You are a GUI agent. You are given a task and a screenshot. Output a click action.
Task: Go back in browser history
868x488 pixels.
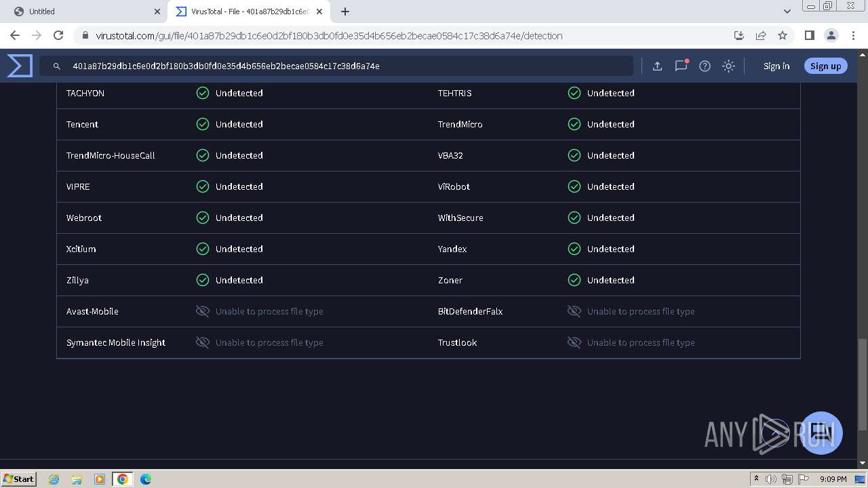coord(15,35)
